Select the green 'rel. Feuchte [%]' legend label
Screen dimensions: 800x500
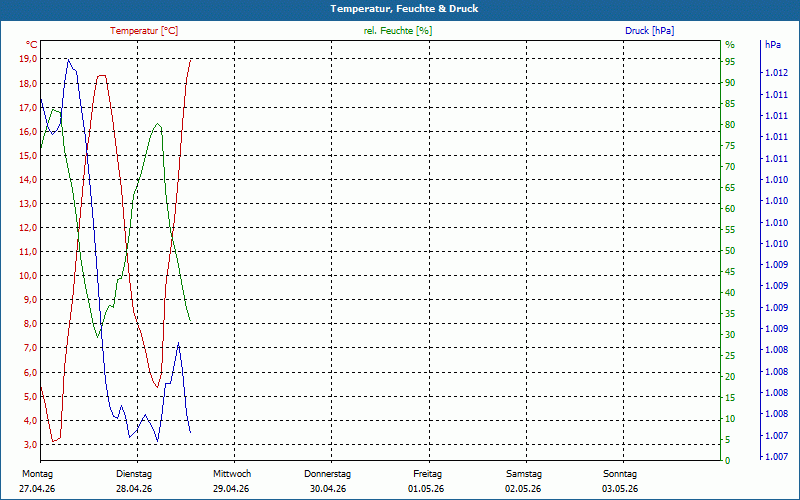(x=398, y=31)
